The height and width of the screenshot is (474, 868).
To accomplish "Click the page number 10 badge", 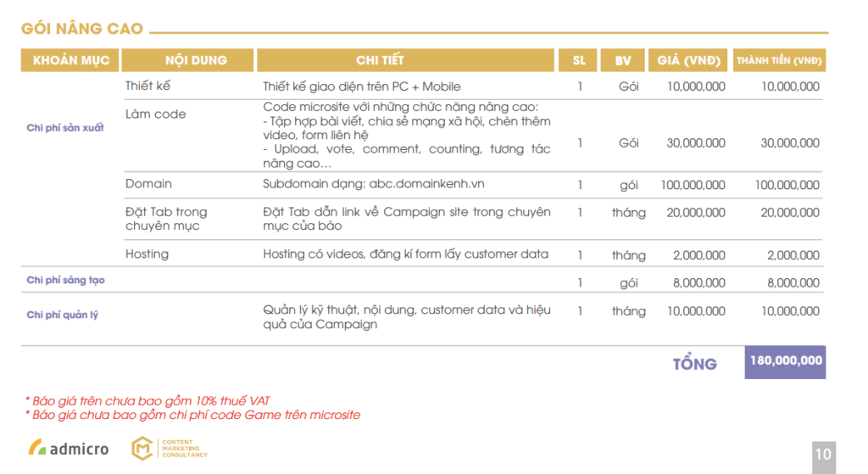I will (x=823, y=454).
